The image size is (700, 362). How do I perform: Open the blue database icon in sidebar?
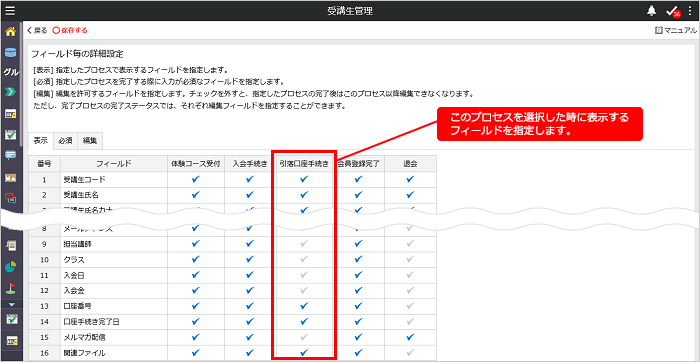(10, 52)
